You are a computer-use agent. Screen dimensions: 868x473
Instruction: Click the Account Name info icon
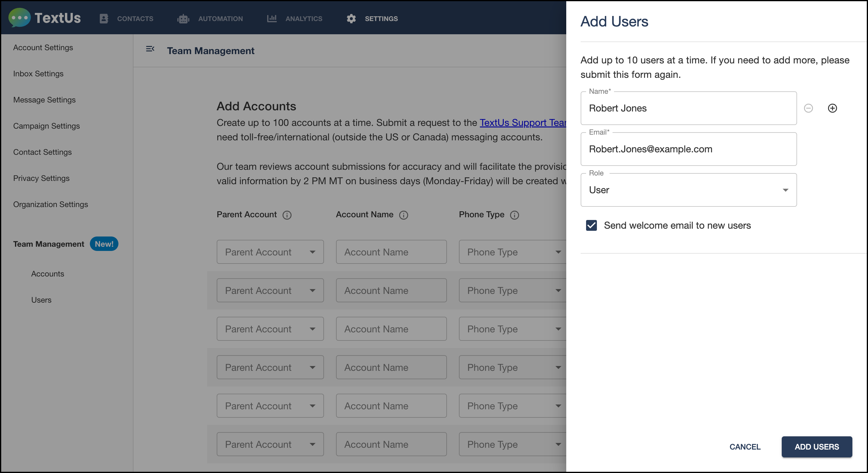coord(404,215)
